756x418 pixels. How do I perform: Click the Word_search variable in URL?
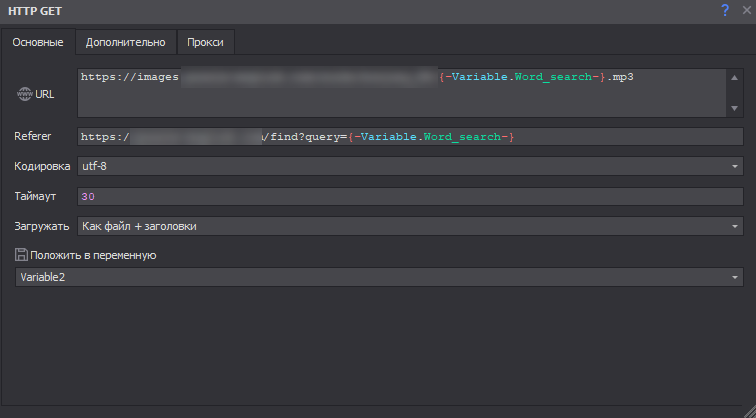pos(552,76)
